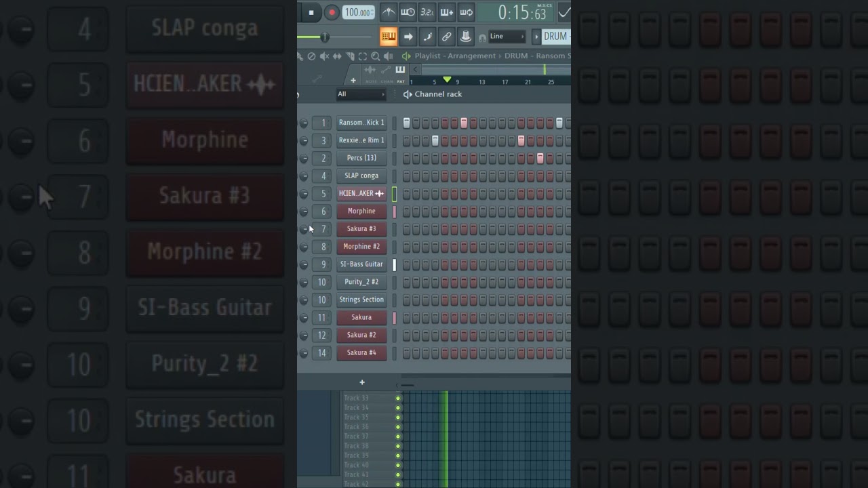Open the Strings Section channel
Viewport: 868px width, 488px height.
point(361,300)
